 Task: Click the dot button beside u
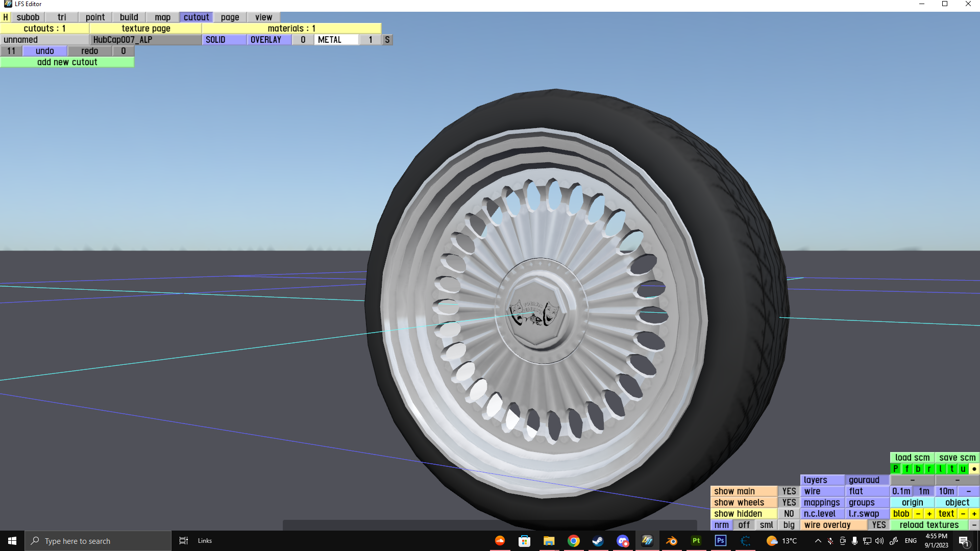tap(974, 469)
